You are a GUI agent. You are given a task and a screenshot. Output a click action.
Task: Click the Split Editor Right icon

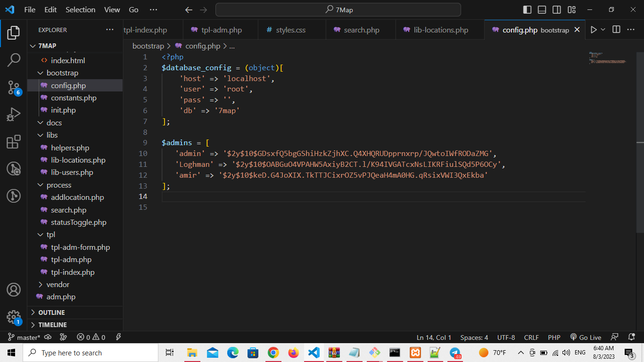(x=616, y=30)
